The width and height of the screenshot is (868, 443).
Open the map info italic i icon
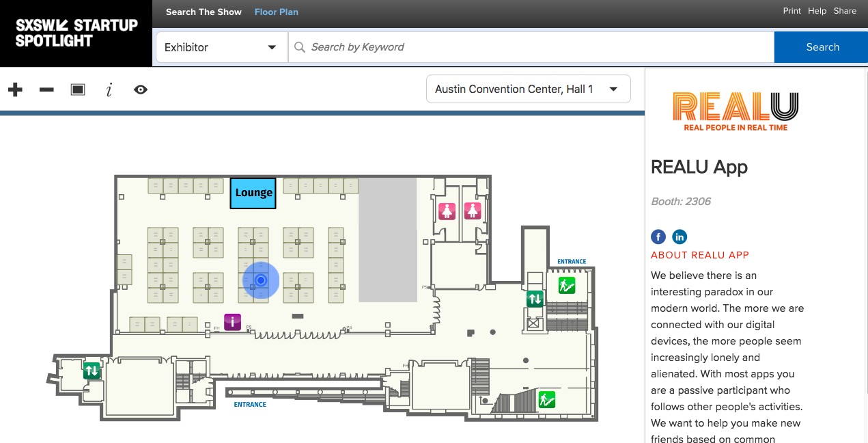point(109,90)
